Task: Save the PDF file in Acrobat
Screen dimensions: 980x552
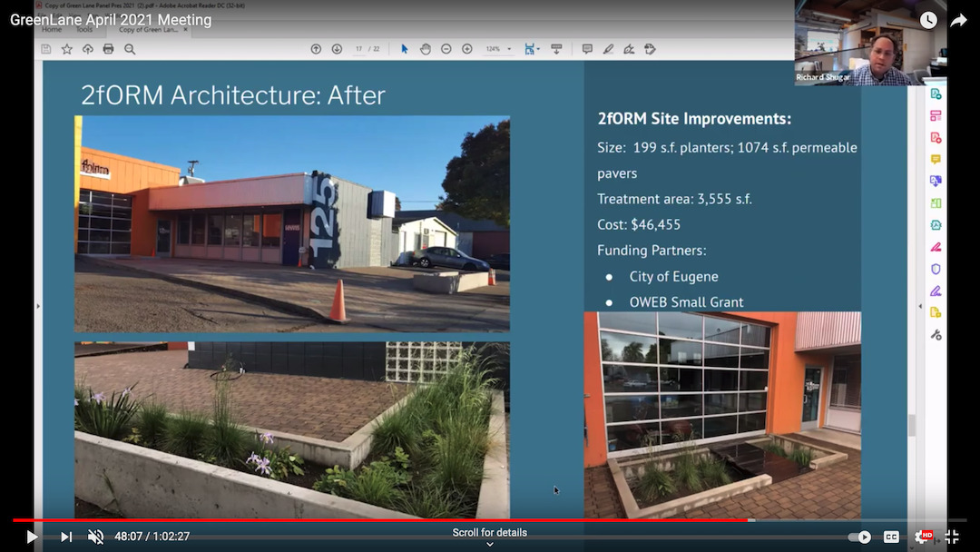Action: pyautogui.click(x=45, y=49)
